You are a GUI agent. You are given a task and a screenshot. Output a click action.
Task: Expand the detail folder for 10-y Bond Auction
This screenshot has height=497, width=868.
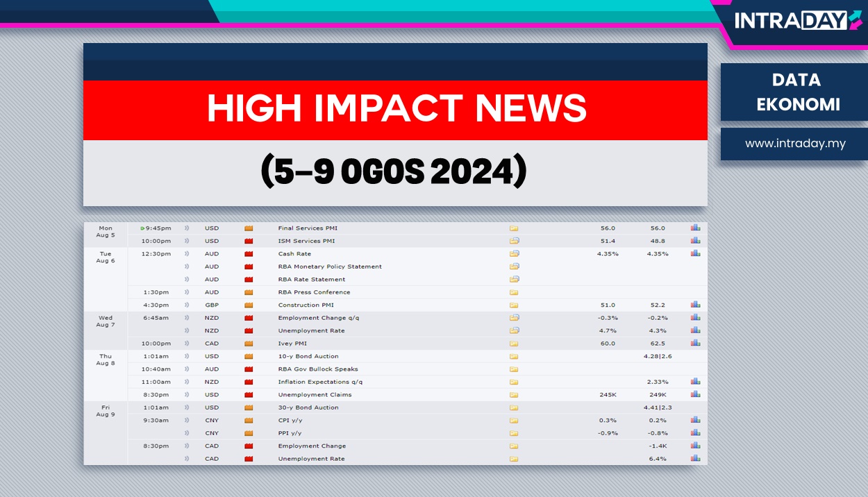(x=514, y=356)
